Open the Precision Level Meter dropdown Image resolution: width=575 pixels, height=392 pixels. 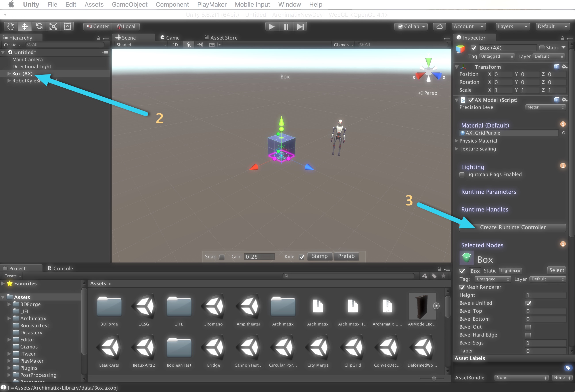pos(545,107)
